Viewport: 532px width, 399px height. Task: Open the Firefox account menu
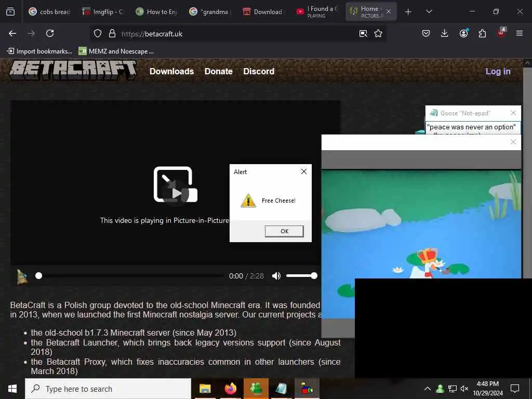(x=463, y=33)
